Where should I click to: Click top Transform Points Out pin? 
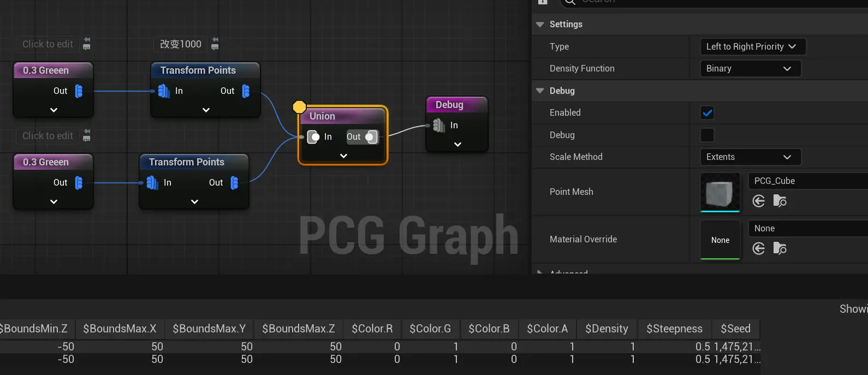coord(246,91)
